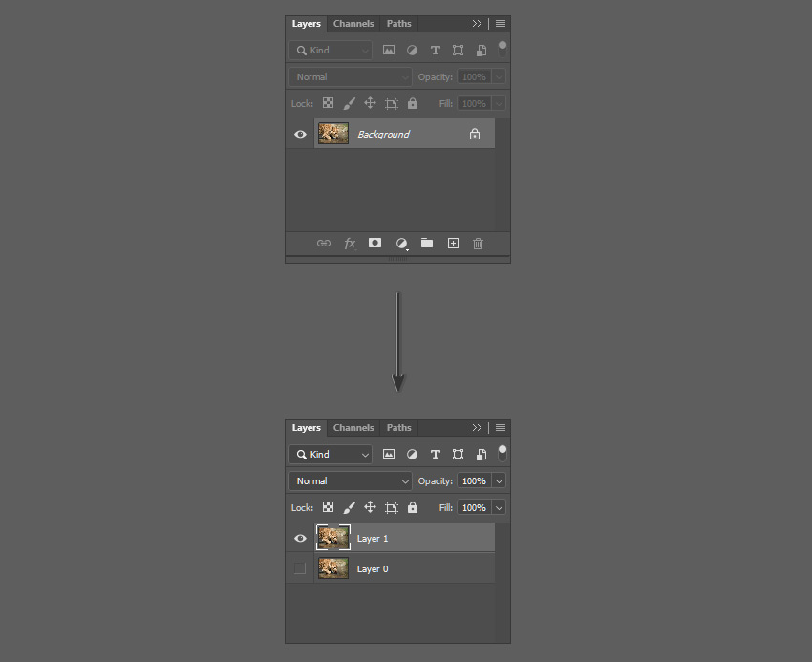Screen dimensions: 812x662
Task: Toggle layer filtering switch in bottom panel
Action: (502, 453)
